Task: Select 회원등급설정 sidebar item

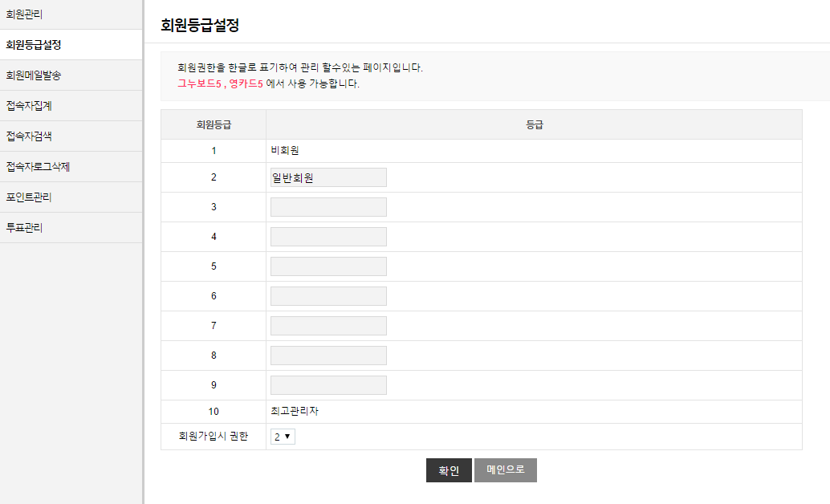Action: tap(34, 44)
